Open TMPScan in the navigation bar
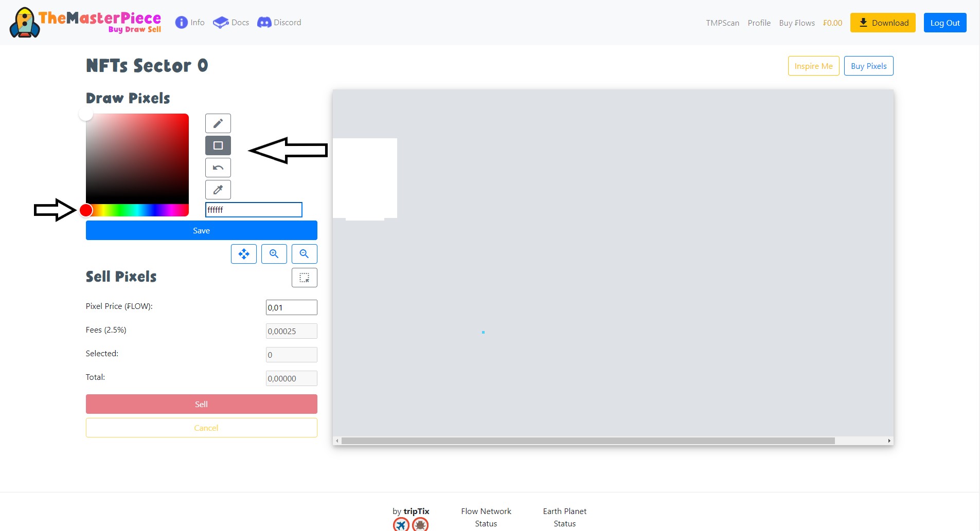 coord(722,23)
